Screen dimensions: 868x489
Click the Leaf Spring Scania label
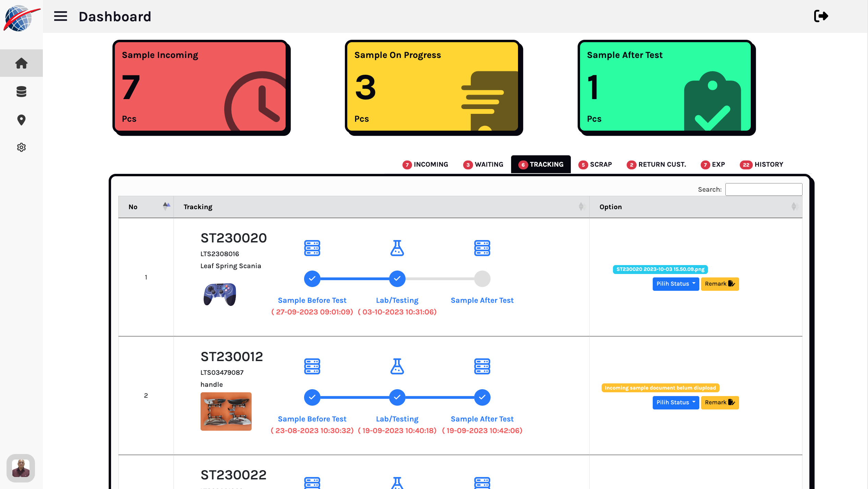(231, 266)
